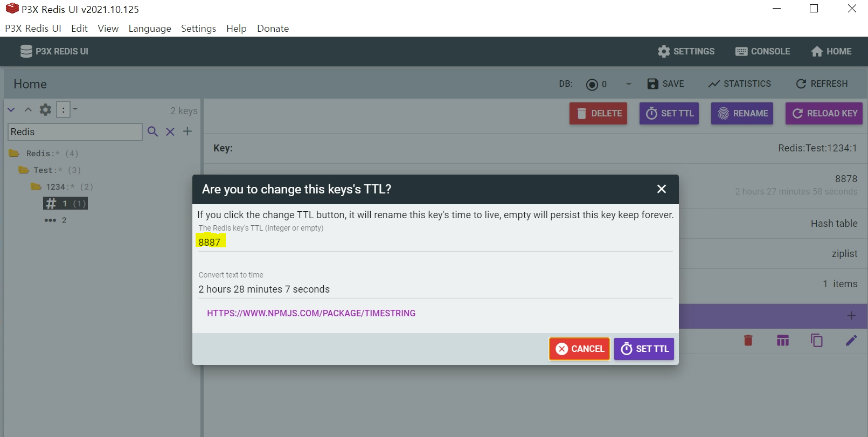The width and height of the screenshot is (868, 437).
Task: Open tree settings gear icon
Action: [46, 110]
